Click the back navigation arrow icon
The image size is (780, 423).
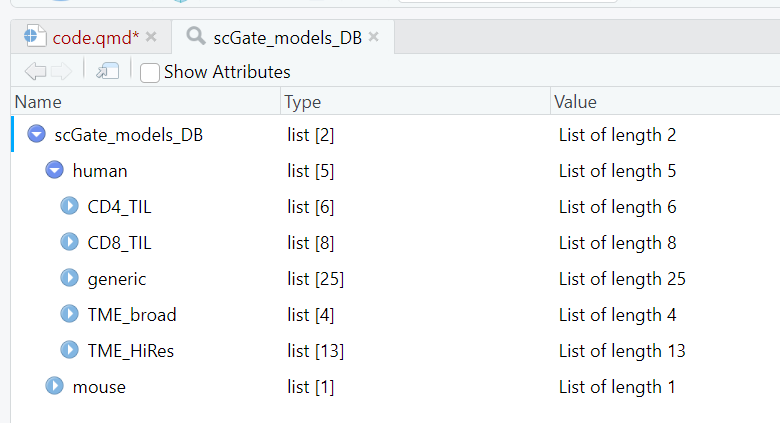(x=34, y=71)
